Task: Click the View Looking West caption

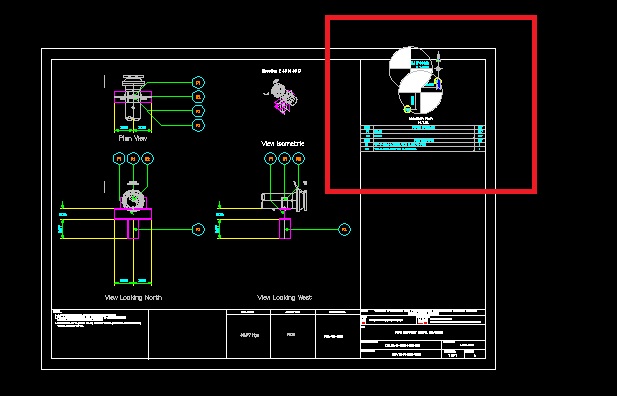Action: click(x=284, y=298)
